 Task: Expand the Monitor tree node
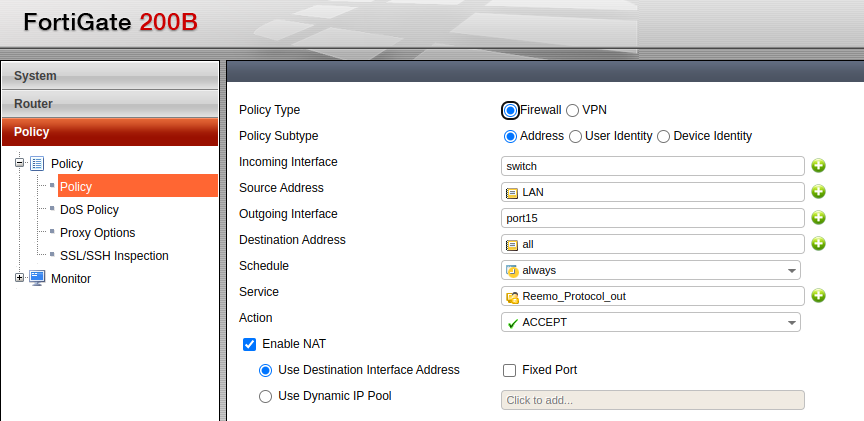tap(19, 278)
